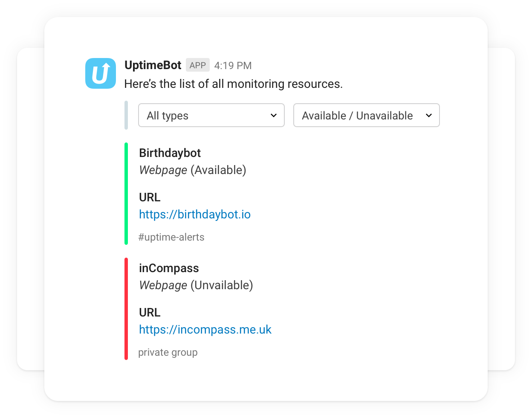532x418 pixels.
Task: Click the #uptime-alerts channel label
Action: coord(171,237)
